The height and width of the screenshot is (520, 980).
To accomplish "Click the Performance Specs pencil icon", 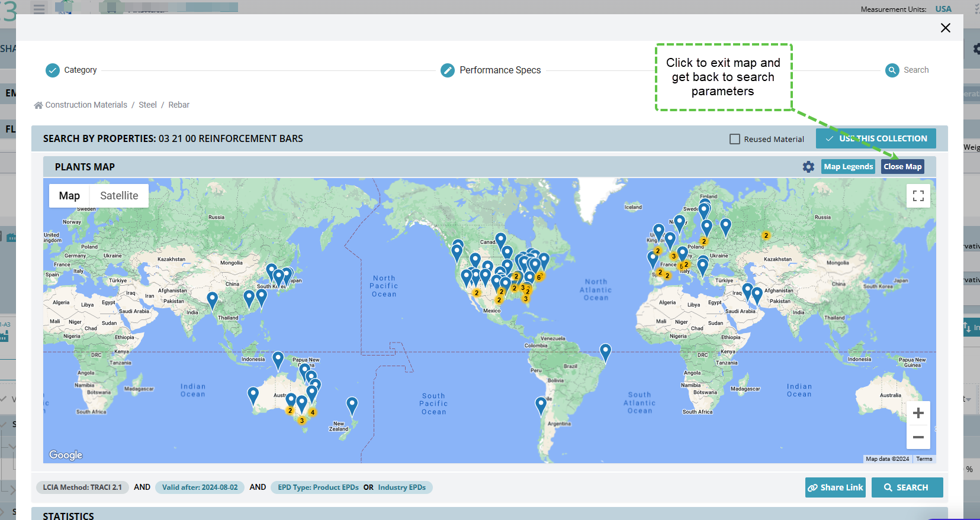I will click(x=448, y=70).
